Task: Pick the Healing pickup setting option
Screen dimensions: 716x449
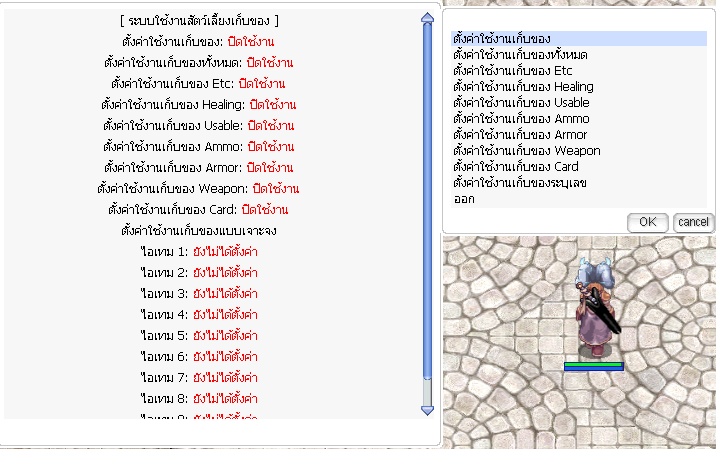Action: [x=522, y=87]
